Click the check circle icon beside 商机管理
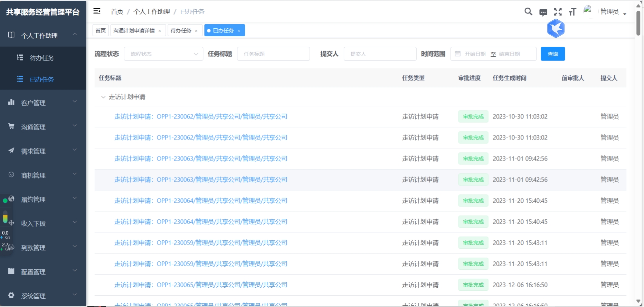The width and height of the screenshot is (644, 307). [x=11, y=174]
